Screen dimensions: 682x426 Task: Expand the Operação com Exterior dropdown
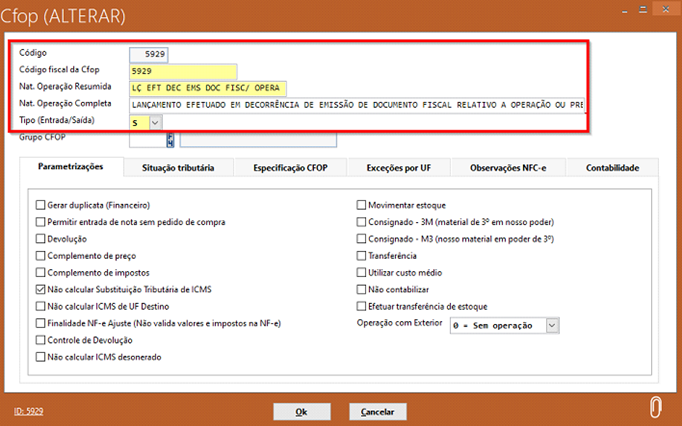coord(552,325)
